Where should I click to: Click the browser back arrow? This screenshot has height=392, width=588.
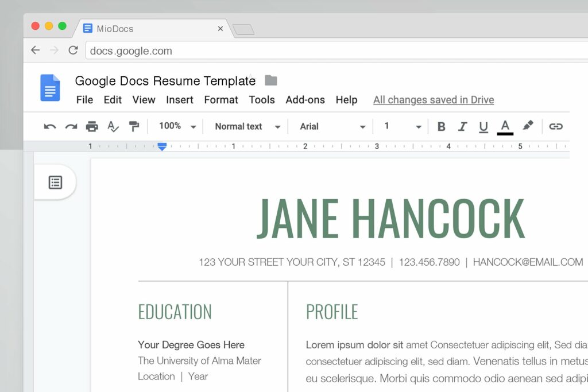[35, 50]
